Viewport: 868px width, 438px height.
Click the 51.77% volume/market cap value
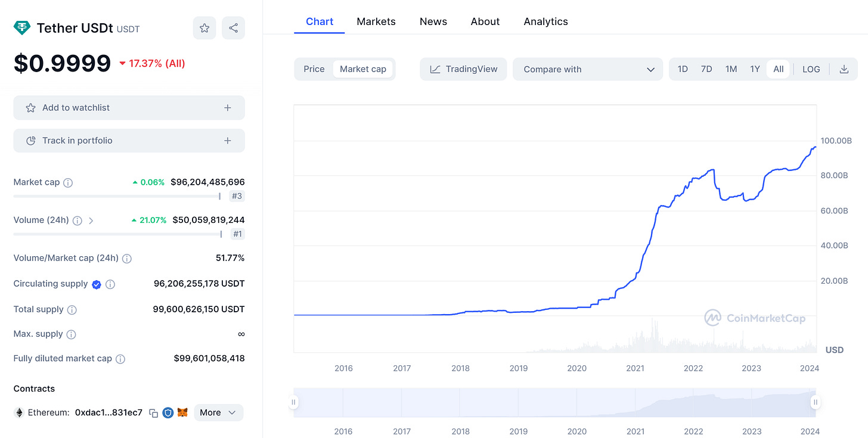point(230,258)
